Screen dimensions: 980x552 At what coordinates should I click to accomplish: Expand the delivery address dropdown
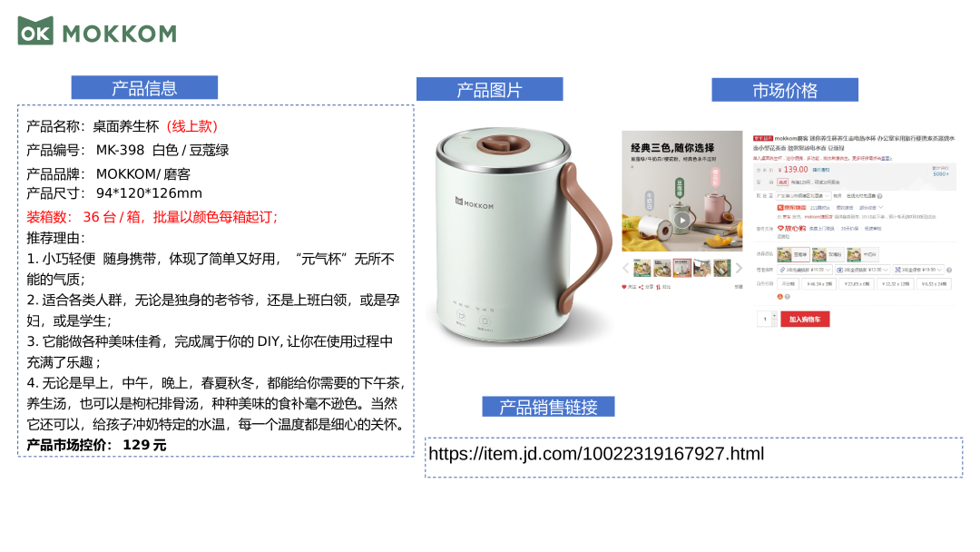coord(803,196)
